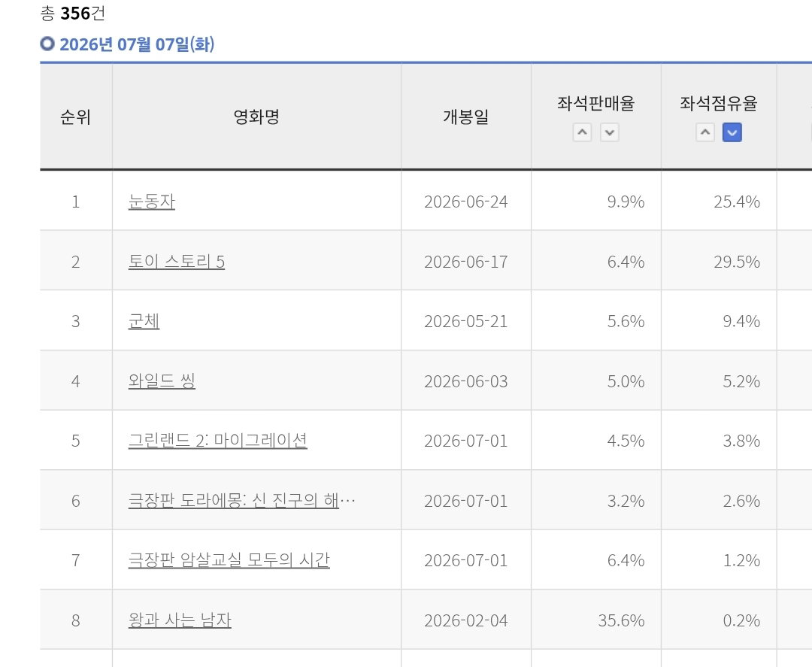
Task: Sort 좌석판매율 column descending
Action: click(610, 132)
